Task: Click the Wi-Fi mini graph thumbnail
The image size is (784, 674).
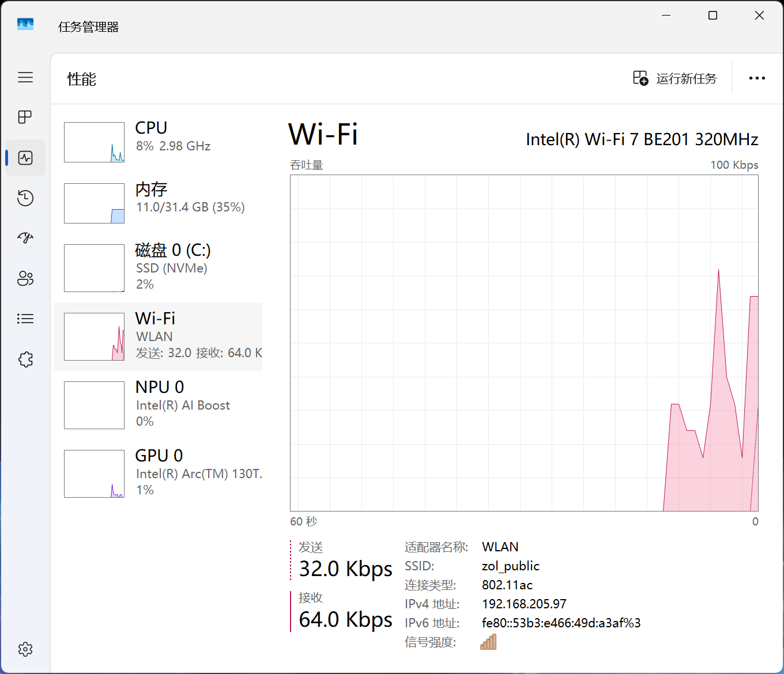Action: point(94,336)
